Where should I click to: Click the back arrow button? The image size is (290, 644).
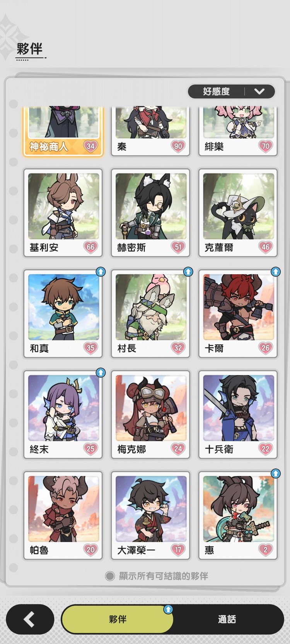point(30,619)
